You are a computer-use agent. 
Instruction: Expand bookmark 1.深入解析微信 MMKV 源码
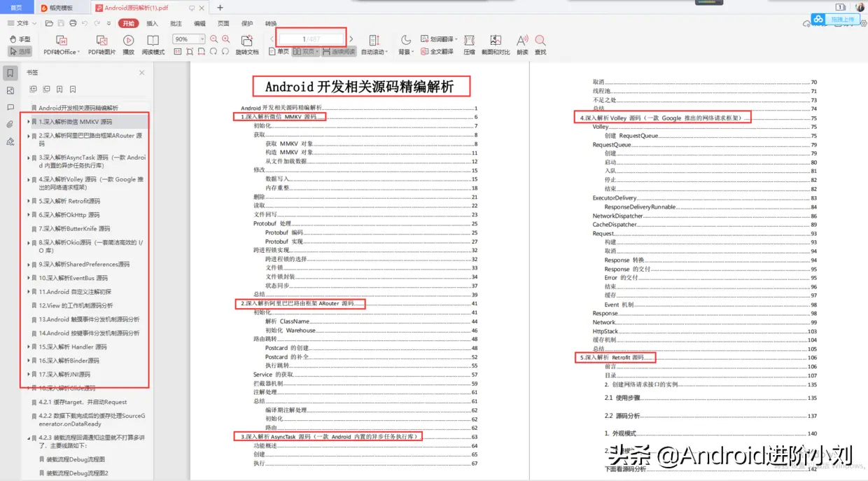pos(29,122)
